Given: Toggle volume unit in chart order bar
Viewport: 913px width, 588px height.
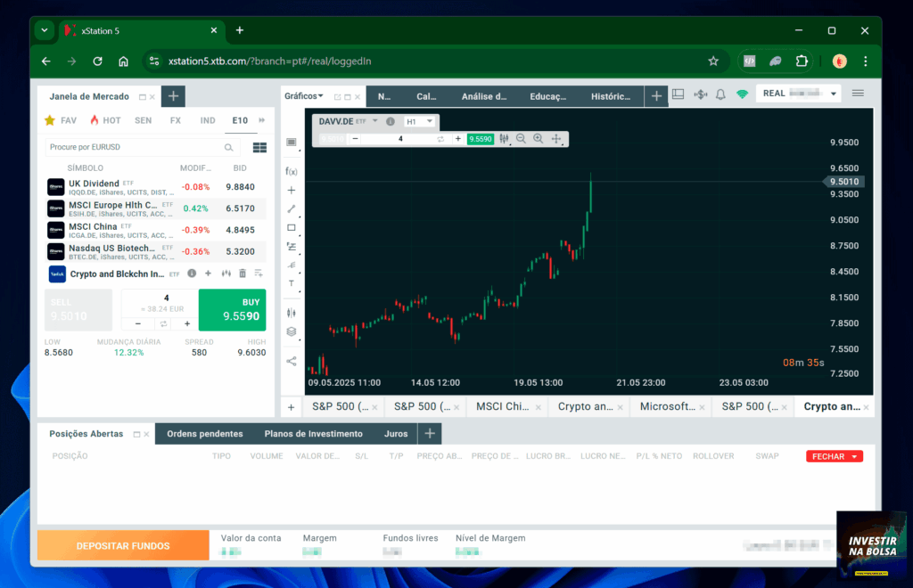Looking at the screenshot, I should (x=440, y=139).
